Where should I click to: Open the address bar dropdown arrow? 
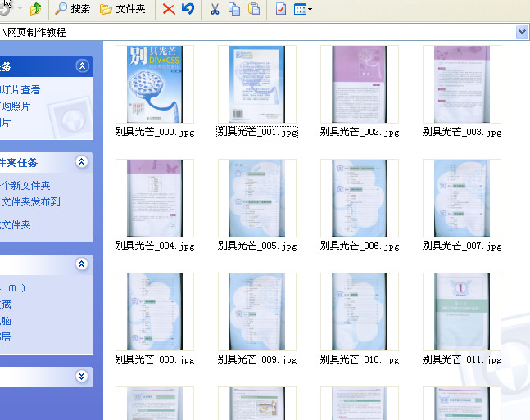(x=522, y=32)
